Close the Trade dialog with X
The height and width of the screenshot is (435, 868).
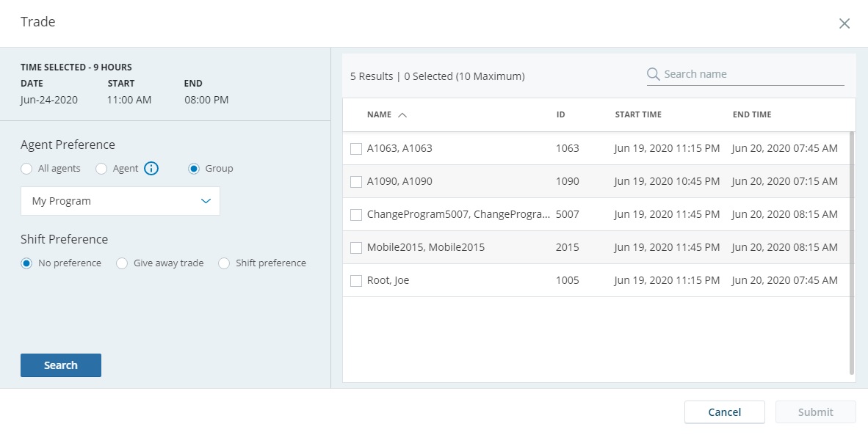845,23
